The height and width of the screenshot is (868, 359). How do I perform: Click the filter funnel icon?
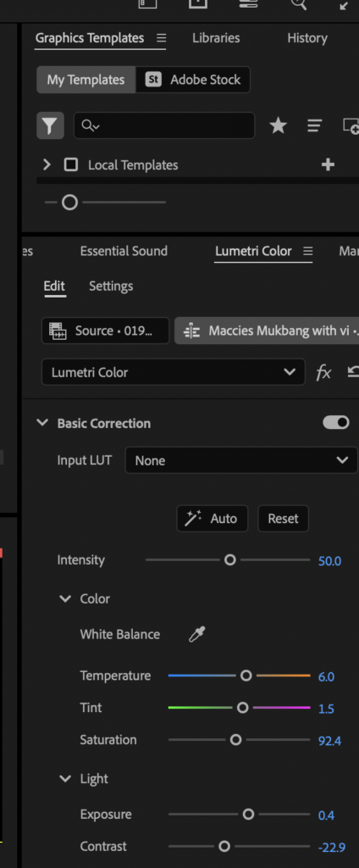(50, 125)
